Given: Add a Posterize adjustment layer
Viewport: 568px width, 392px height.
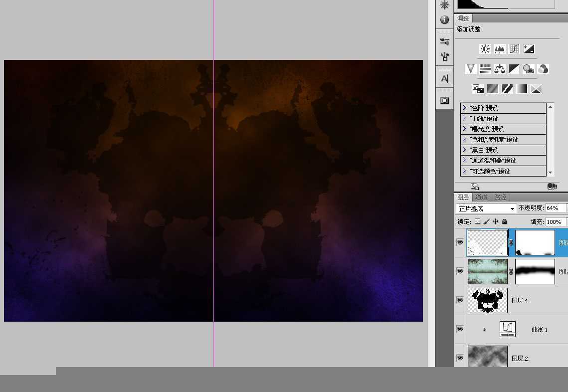Looking at the screenshot, I should (493, 89).
